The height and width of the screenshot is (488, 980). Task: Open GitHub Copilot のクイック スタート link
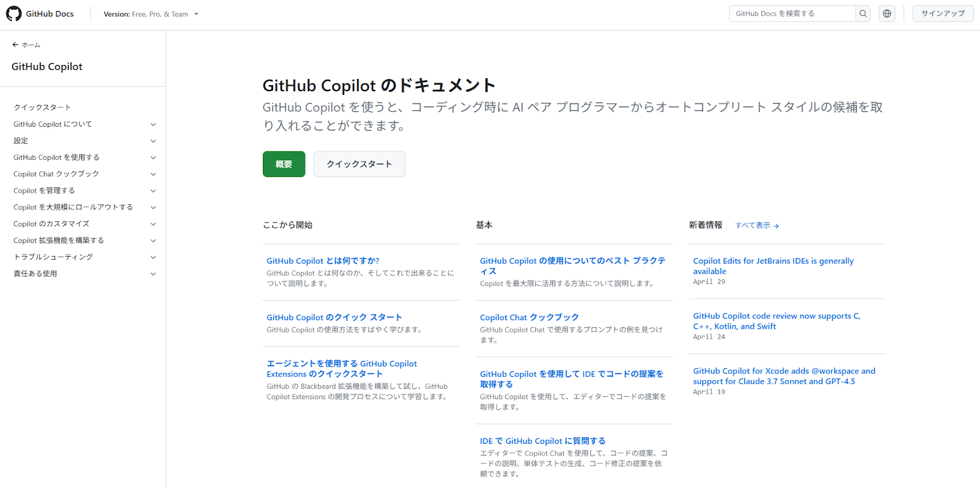pos(334,317)
